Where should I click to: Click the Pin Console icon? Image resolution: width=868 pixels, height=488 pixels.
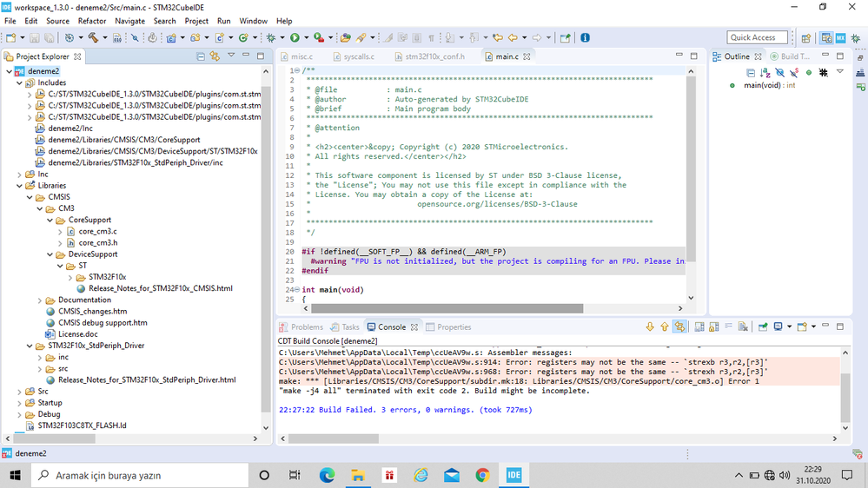click(x=763, y=327)
